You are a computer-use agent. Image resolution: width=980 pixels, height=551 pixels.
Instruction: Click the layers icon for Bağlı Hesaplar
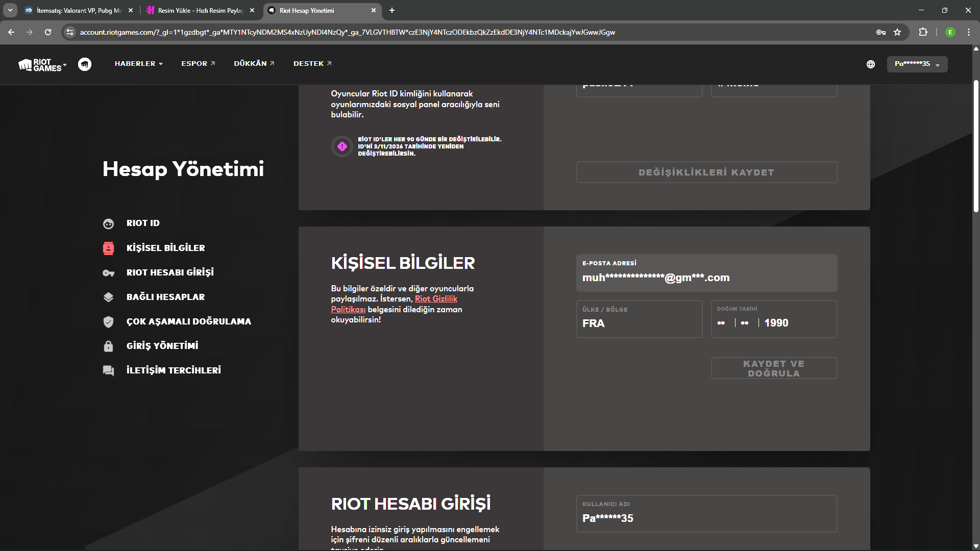point(108,297)
